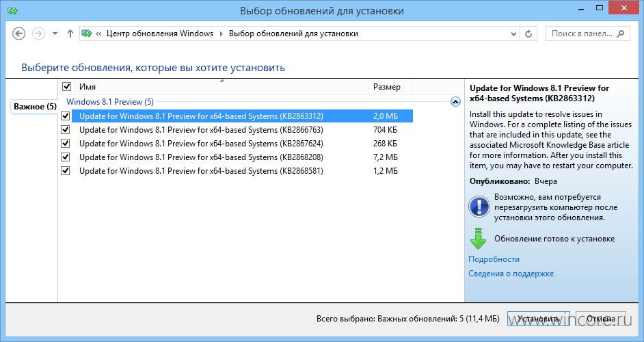
Task: Sort by the 'Размер' column header
Action: point(390,87)
